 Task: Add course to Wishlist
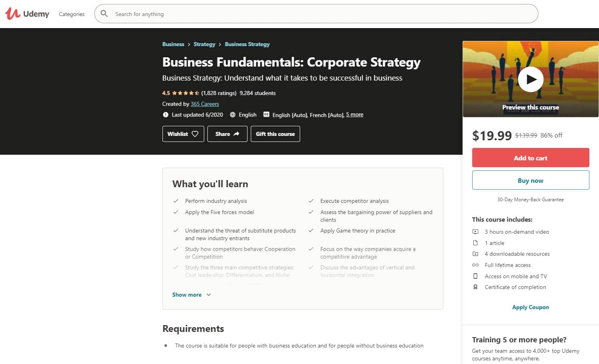click(x=183, y=134)
